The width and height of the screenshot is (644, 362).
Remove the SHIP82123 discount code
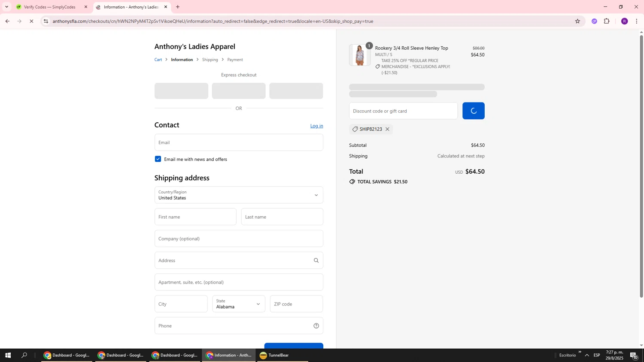387,129
